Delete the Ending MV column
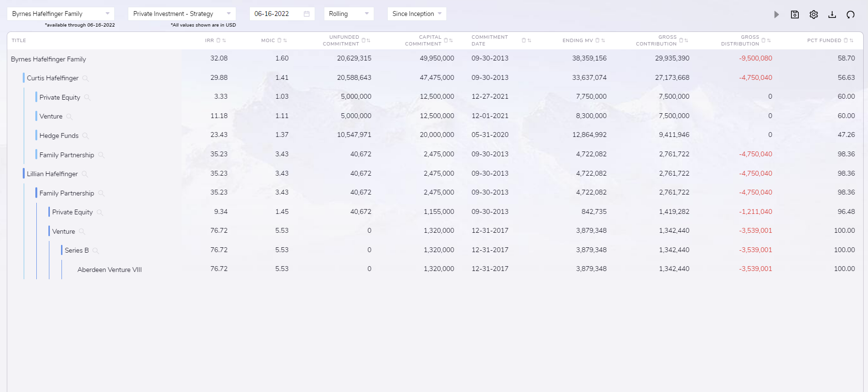Image resolution: width=868 pixels, height=392 pixels. point(597,41)
